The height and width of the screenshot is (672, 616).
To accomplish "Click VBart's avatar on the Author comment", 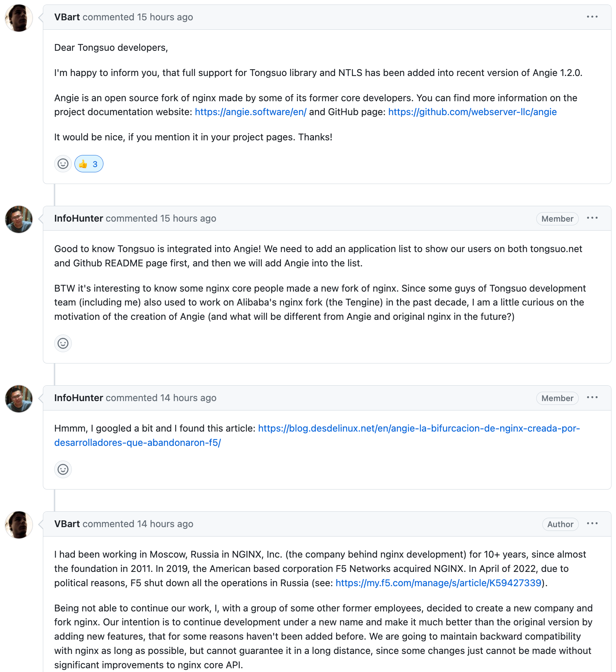I will (19, 525).
